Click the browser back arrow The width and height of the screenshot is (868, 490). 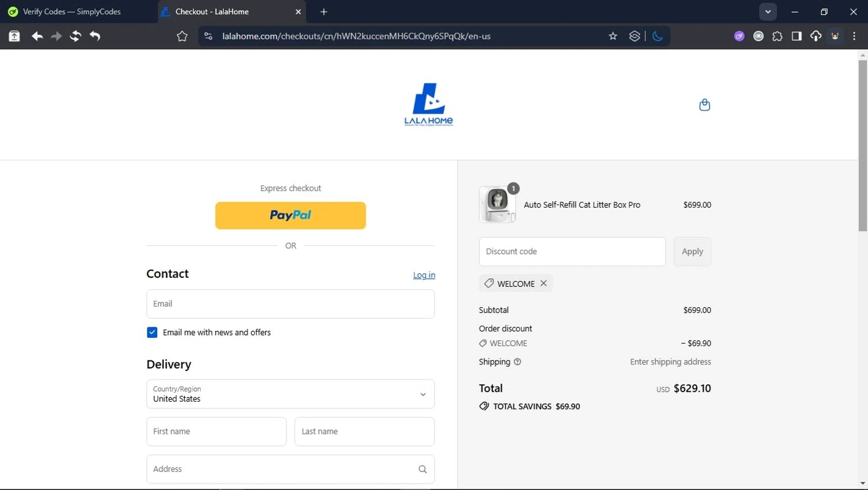point(37,36)
